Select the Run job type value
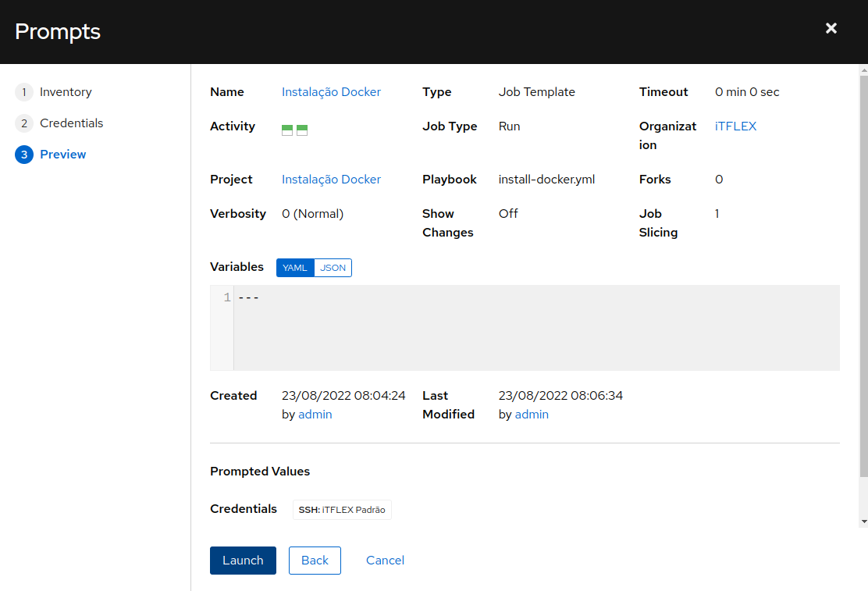 pyautogui.click(x=509, y=126)
